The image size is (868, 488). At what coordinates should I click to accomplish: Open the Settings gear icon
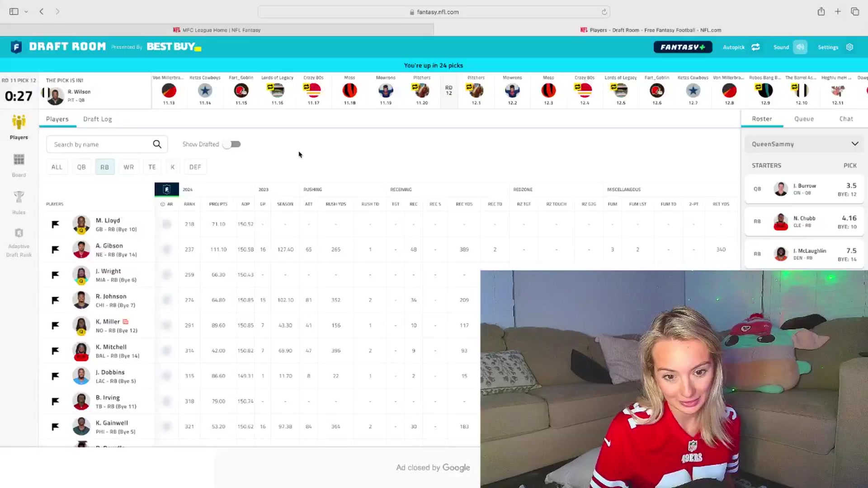tap(849, 47)
